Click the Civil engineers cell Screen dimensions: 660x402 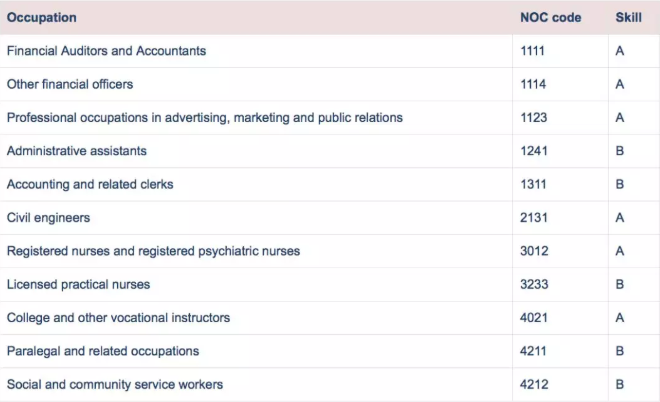(48, 217)
